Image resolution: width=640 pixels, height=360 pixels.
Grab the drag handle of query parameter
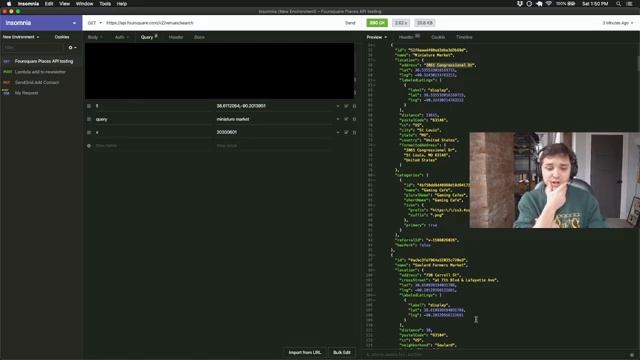tap(89, 119)
